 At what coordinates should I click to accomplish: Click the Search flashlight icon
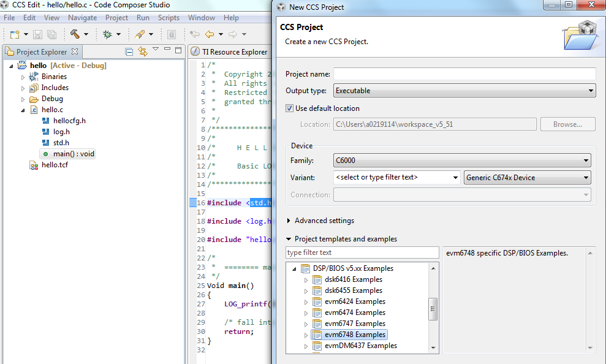(x=140, y=34)
